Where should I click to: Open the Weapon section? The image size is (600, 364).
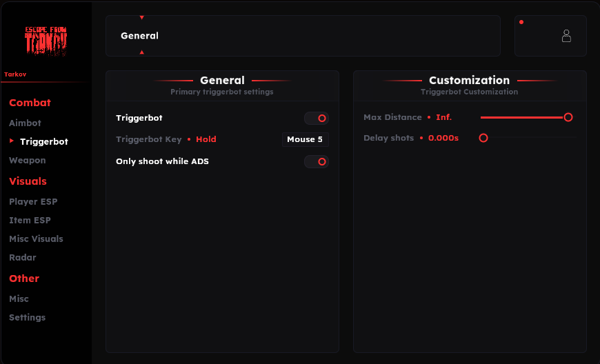tap(28, 160)
